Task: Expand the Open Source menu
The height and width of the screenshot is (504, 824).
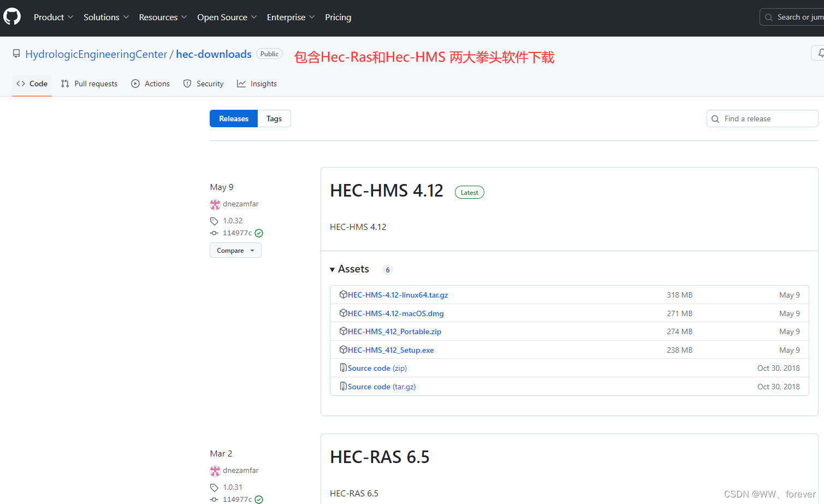Action: [x=227, y=17]
